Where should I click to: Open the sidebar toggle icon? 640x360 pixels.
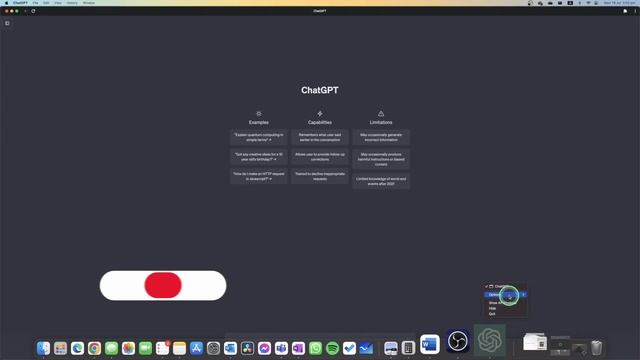point(7,23)
